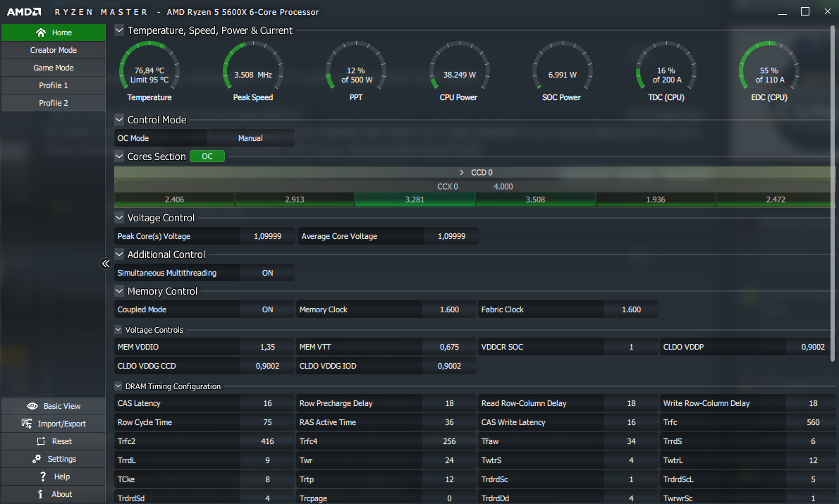Select core slider showing 2.406
Screen dimensions: 839x504
pos(174,199)
